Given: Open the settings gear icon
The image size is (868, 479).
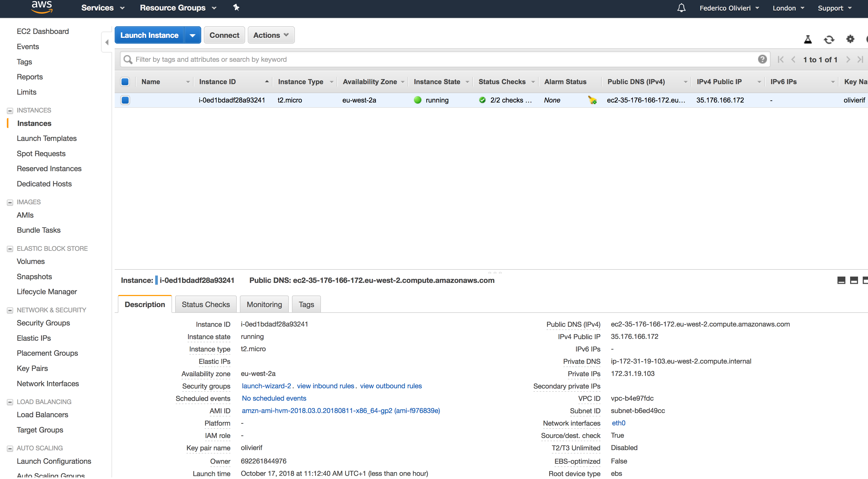Looking at the screenshot, I should [x=850, y=39].
